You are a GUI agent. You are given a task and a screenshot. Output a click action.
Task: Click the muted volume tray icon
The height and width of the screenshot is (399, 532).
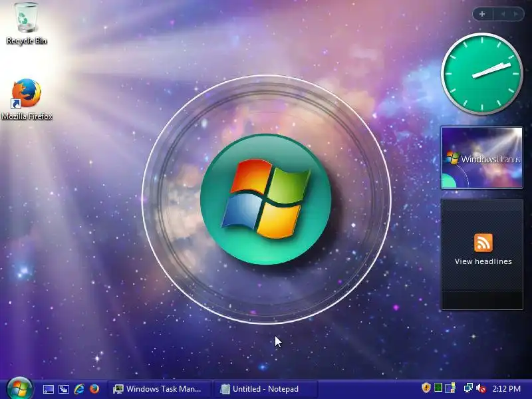pos(481,388)
